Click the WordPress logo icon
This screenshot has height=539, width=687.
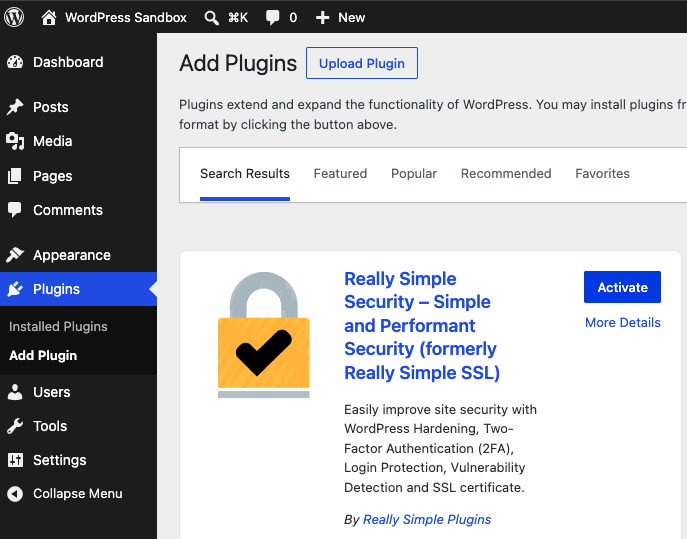click(14, 18)
